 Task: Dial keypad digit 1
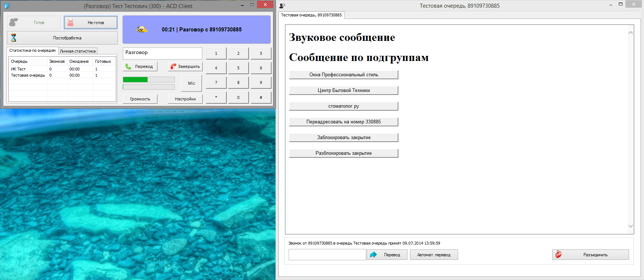coord(216,53)
